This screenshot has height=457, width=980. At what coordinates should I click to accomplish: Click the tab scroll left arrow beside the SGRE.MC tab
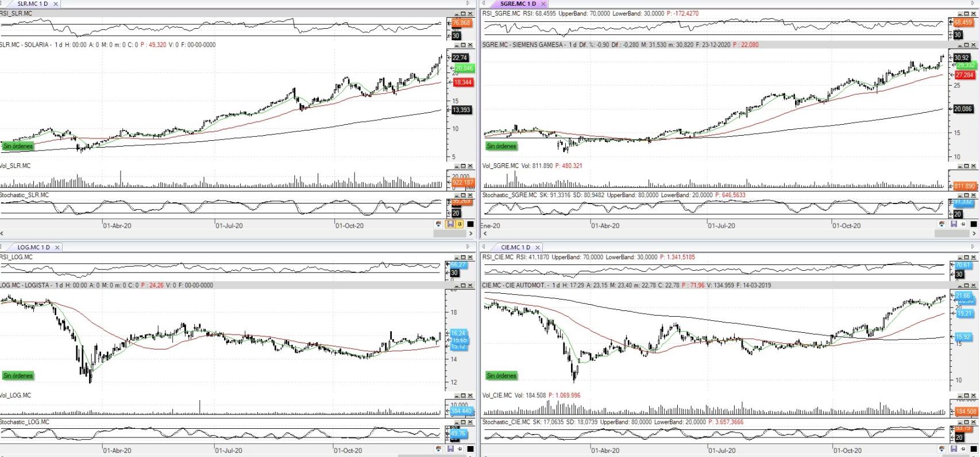coord(484,4)
